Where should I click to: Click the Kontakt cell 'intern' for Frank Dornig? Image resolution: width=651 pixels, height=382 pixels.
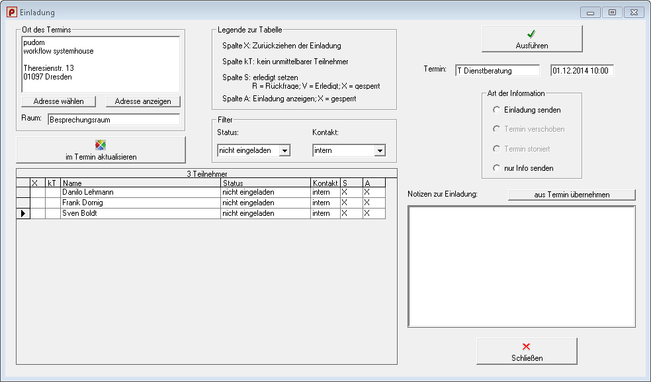(x=325, y=203)
